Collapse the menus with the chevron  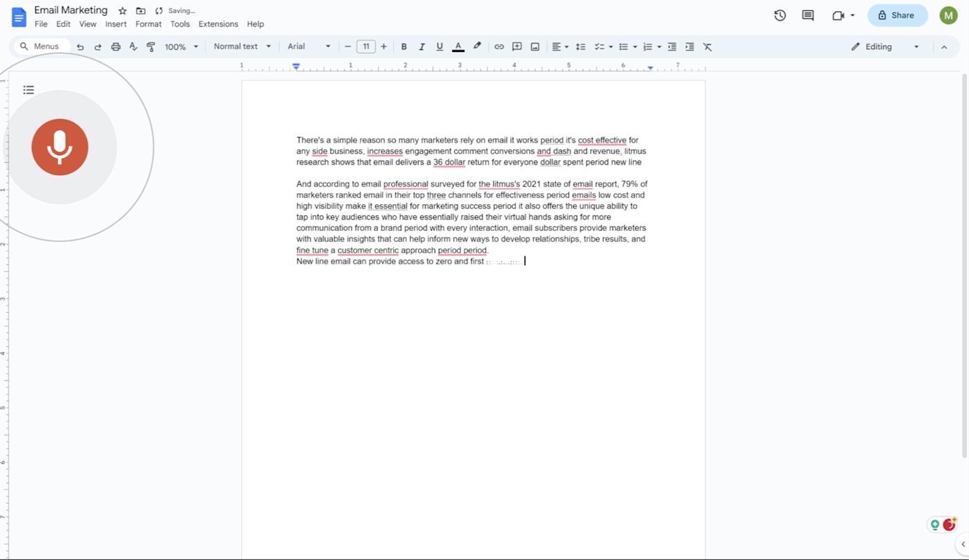[x=943, y=47]
